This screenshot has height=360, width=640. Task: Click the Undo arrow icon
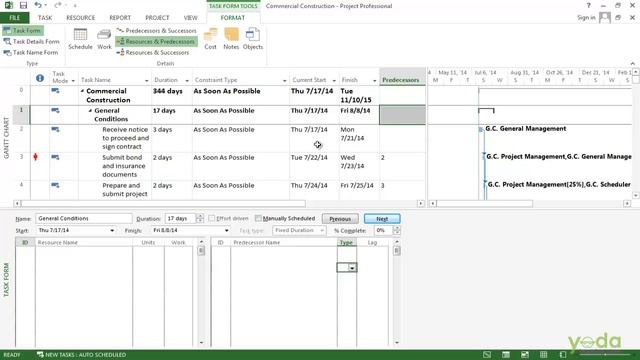[38, 5]
